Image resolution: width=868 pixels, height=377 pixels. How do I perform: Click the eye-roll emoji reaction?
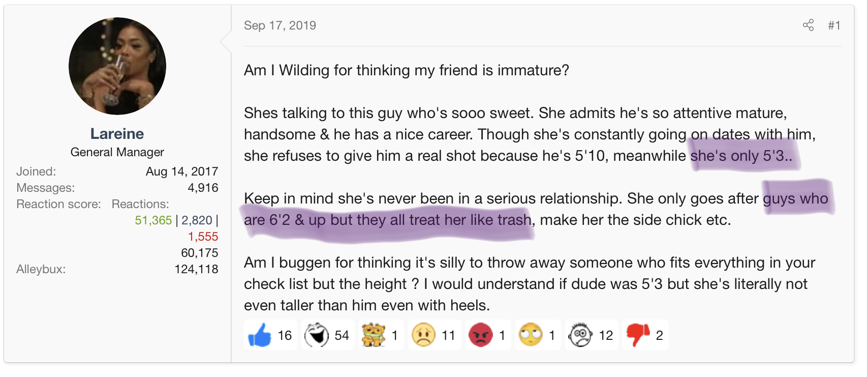pos(531,335)
